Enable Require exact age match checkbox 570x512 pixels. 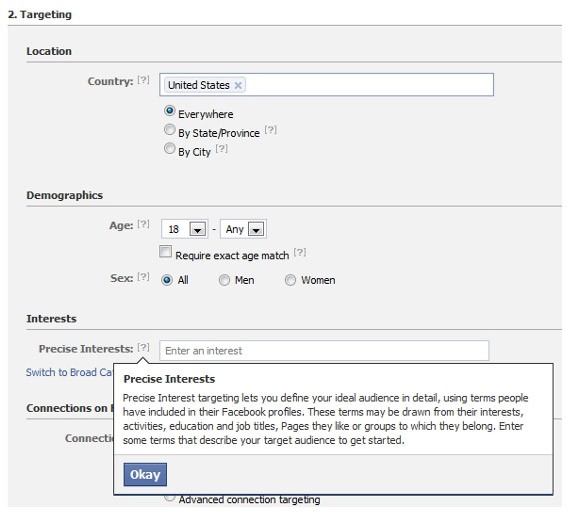165,252
